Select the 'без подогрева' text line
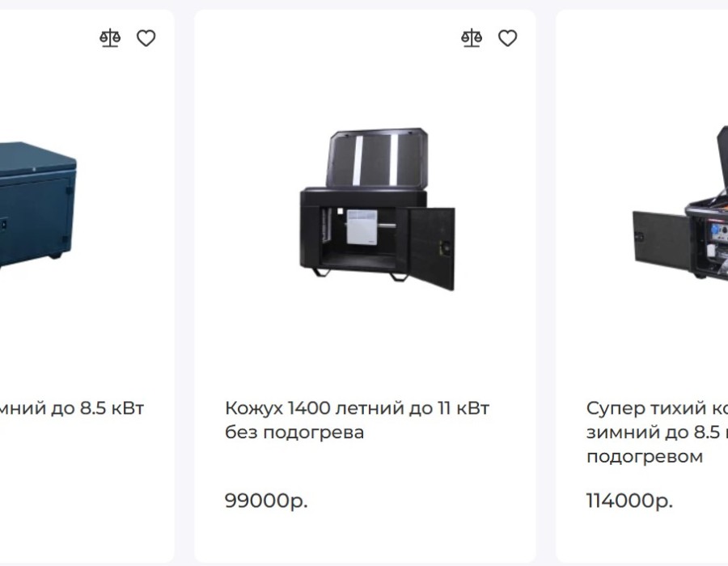This screenshot has height=566, width=728. 294,433
